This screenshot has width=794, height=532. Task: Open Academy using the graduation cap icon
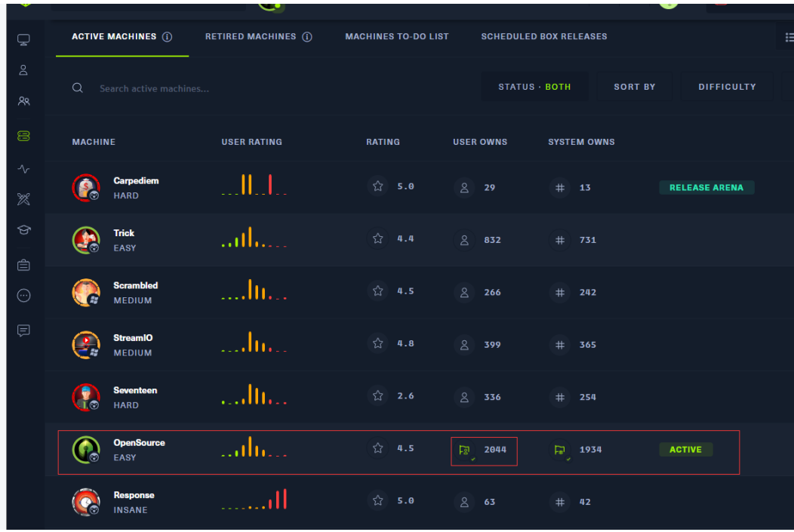[x=23, y=230]
